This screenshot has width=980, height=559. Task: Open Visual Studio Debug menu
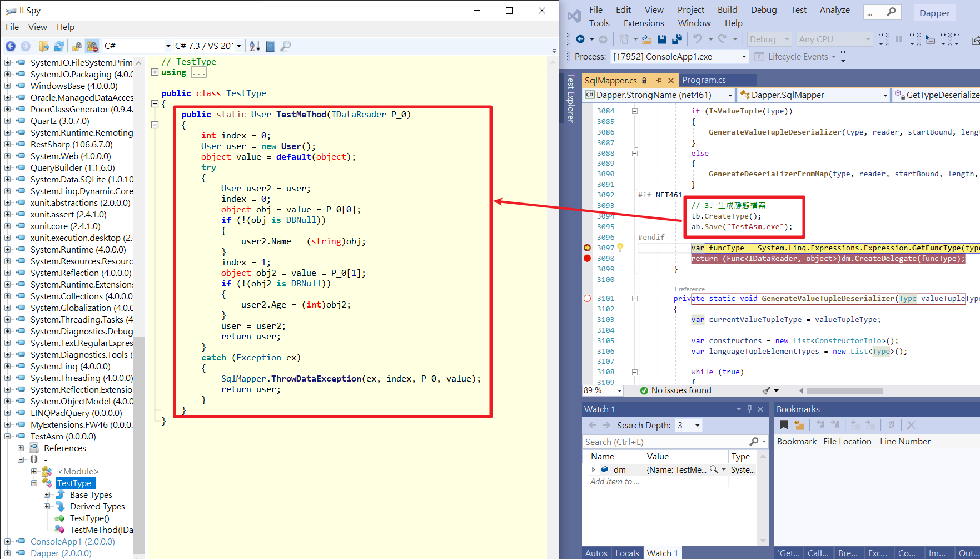pos(764,10)
